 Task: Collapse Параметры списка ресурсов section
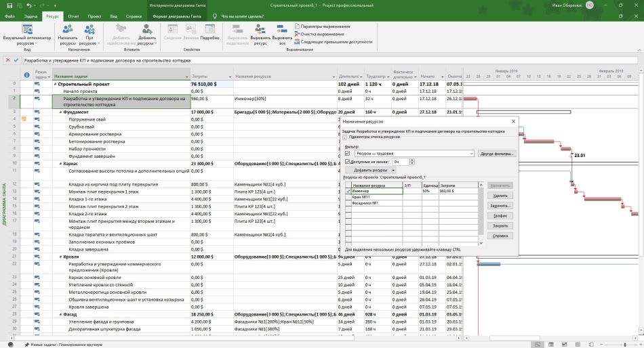[x=344, y=137]
